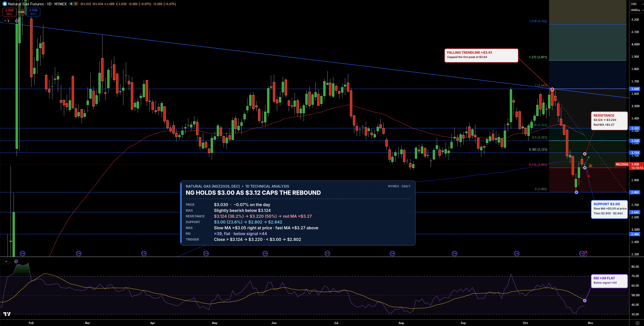Click the 1.272 (3.871) Fibonacci level label
644x326 pixels.
tap(538, 57)
